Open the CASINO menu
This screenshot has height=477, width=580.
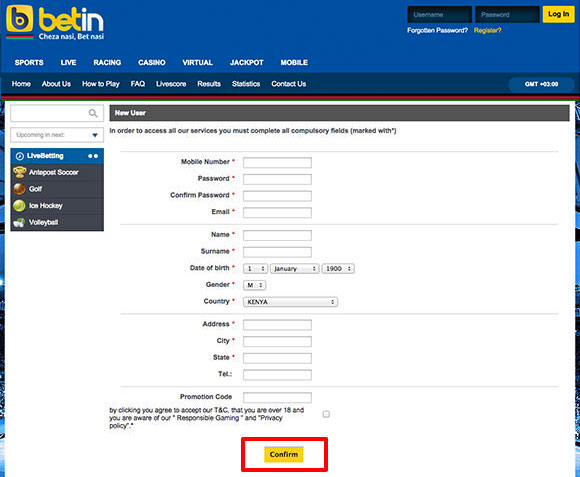tap(152, 62)
